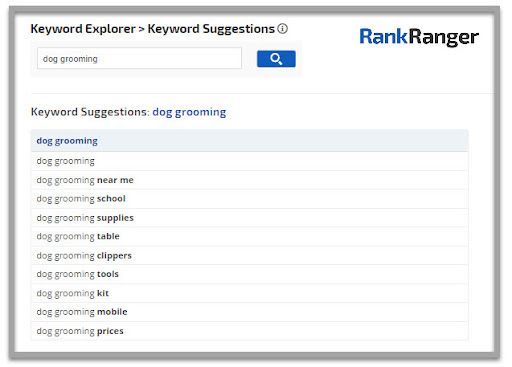Open the Keyword Suggestions info icon
512x367 pixels.
pyautogui.click(x=282, y=29)
